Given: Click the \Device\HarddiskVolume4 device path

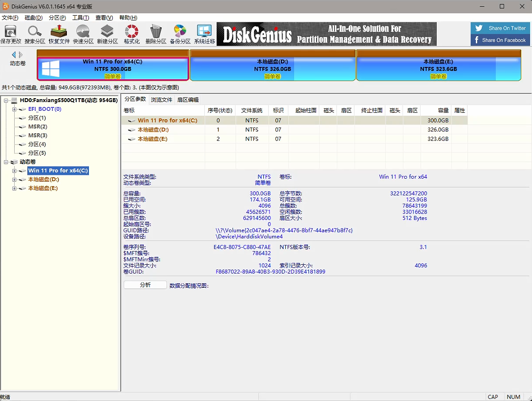Looking at the screenshot, I should pos(249,236).
